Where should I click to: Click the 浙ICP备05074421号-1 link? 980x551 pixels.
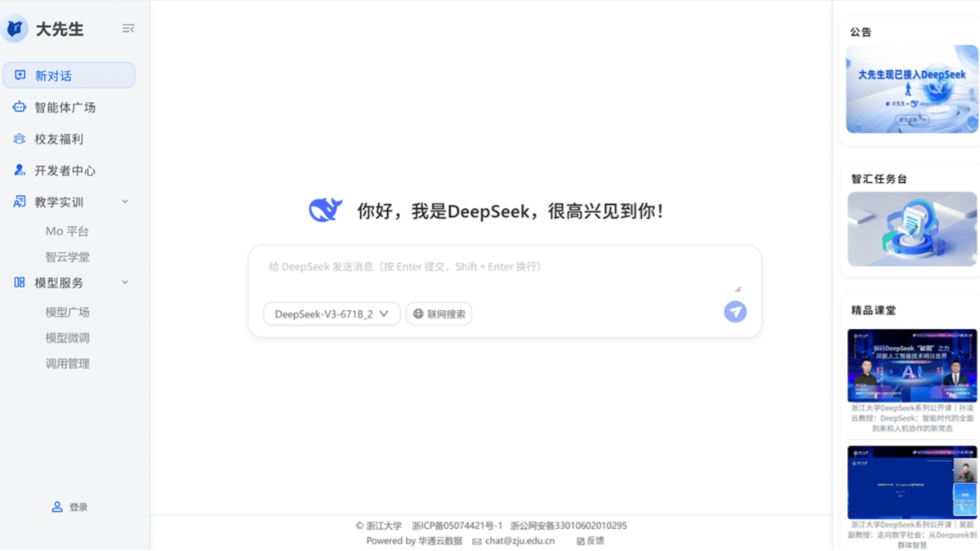[457, 526]
